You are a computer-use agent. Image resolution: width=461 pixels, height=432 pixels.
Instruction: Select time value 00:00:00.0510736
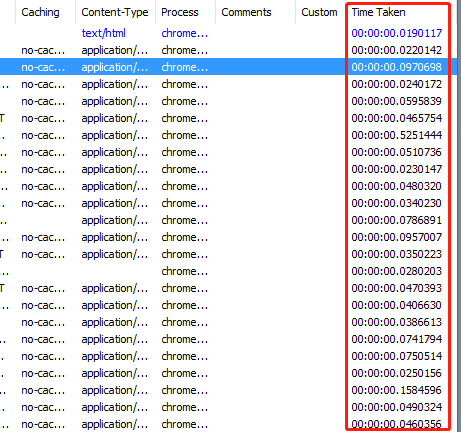click(x=397, y=152)
